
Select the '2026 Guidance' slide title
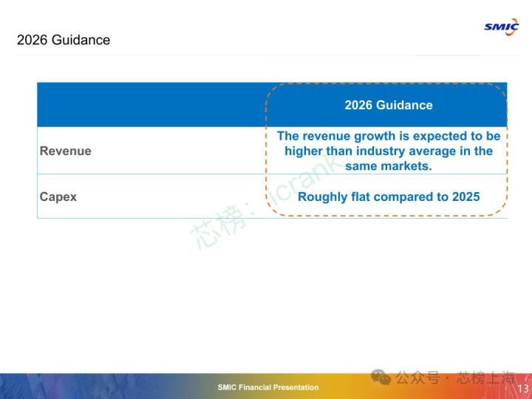coord(64,40)
